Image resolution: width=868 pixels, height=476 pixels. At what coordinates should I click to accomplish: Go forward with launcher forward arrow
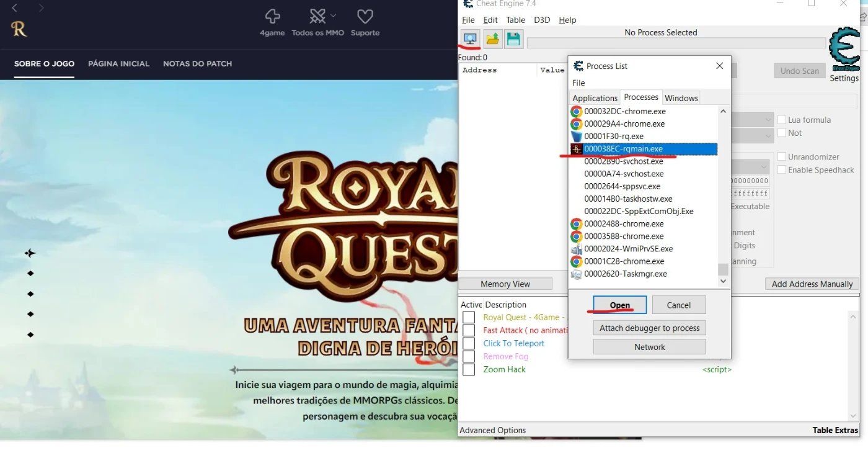point(42,8)
